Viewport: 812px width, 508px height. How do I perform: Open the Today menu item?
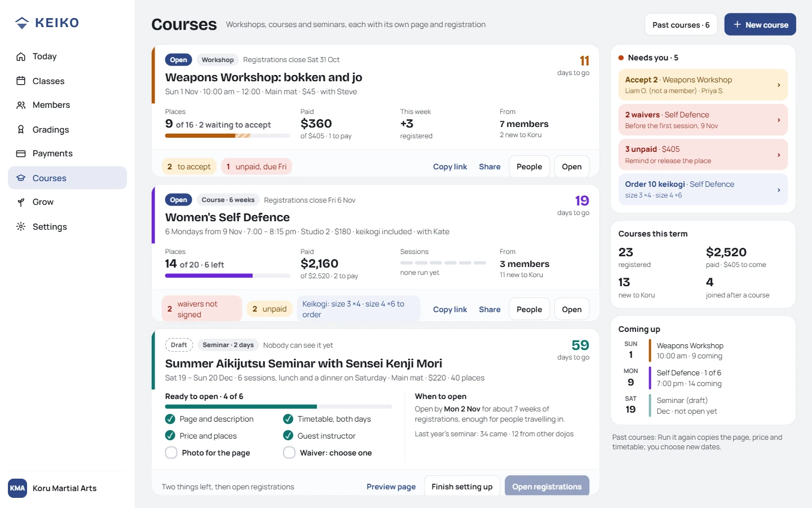click(x=68, y=56)
